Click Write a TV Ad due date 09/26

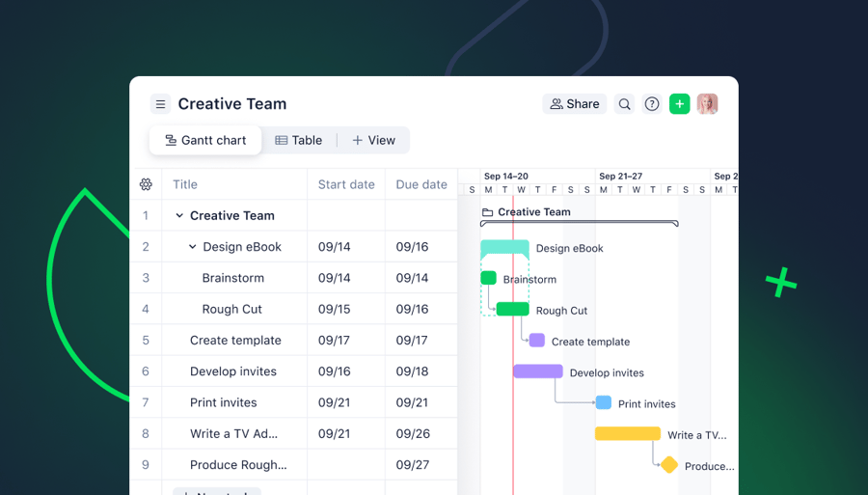click(x=413, y=433)
